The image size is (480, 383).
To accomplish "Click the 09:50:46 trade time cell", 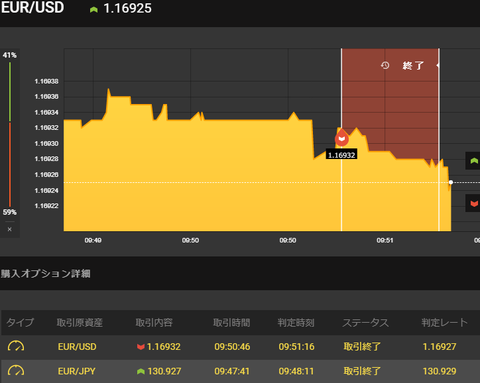I will click(x=232, y=347).
